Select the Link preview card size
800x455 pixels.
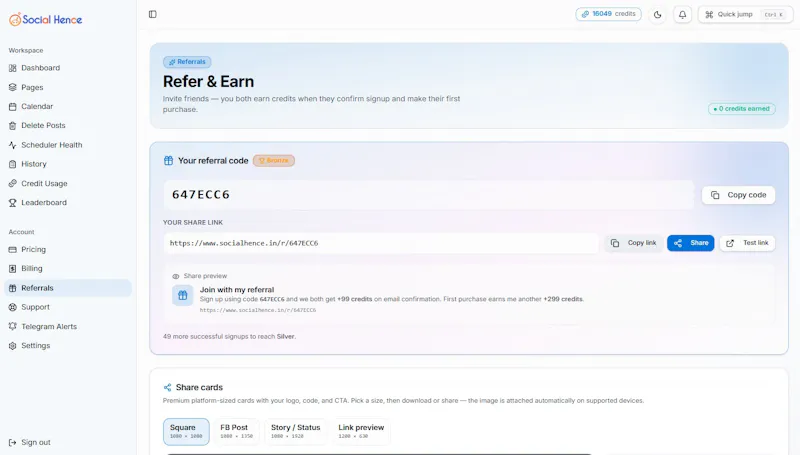pos(361,432)
